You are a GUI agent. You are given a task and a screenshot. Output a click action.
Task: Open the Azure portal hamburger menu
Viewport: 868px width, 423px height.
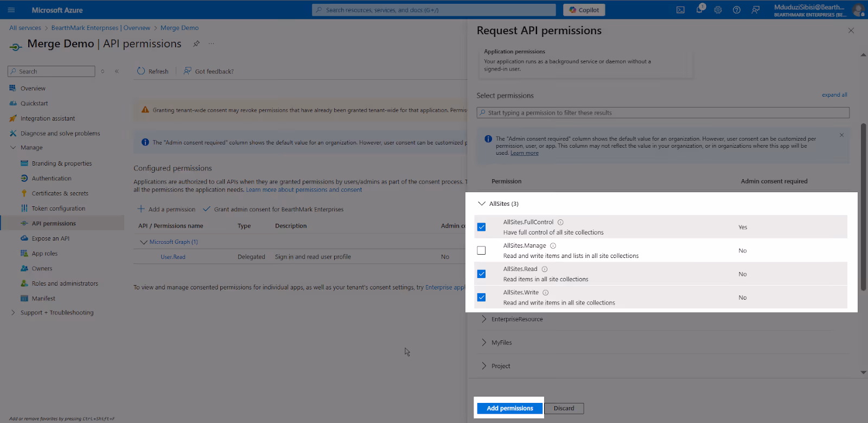point(11,10)
